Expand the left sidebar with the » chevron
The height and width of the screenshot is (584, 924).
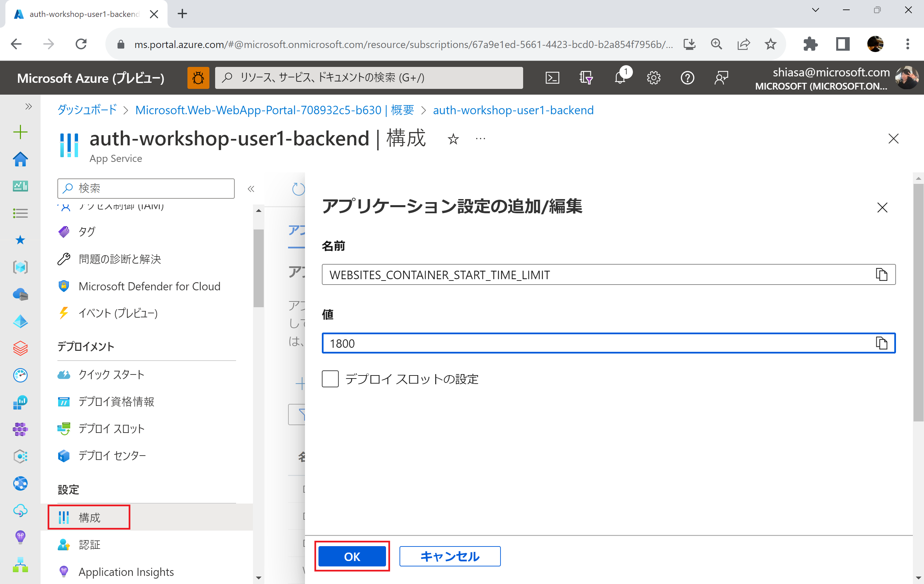(28, 106)
